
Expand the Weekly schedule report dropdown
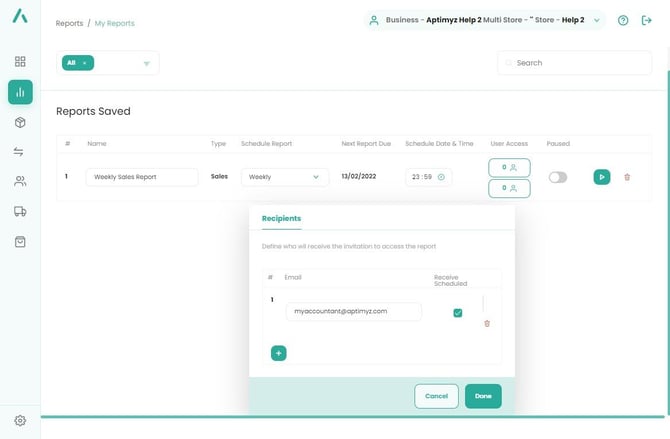pyautogui.click(x=285, y=177)
